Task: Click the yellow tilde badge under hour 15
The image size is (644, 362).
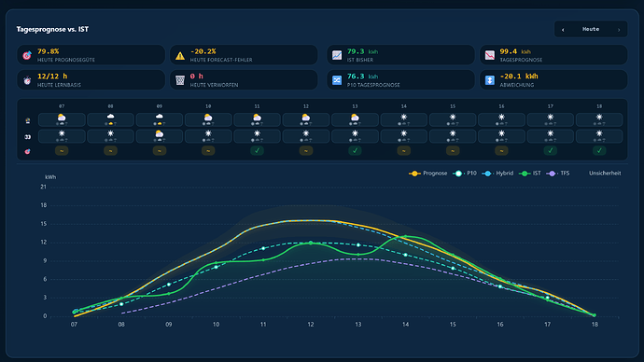Action: click(x=453, y=150)
